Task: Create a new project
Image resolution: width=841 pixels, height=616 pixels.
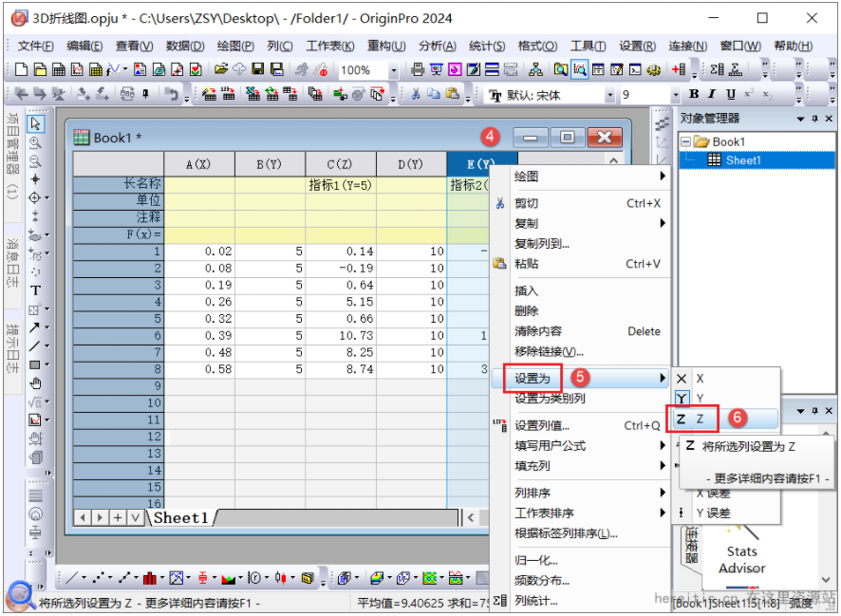Action: click(22, 69)
